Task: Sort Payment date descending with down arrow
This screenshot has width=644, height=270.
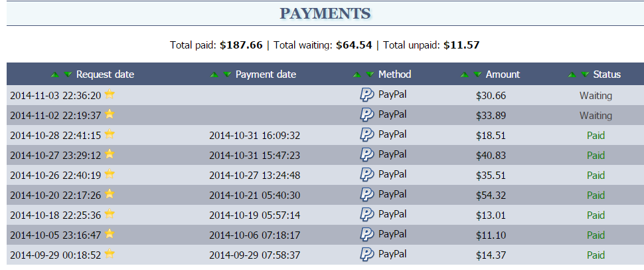Action: [227, 74]
